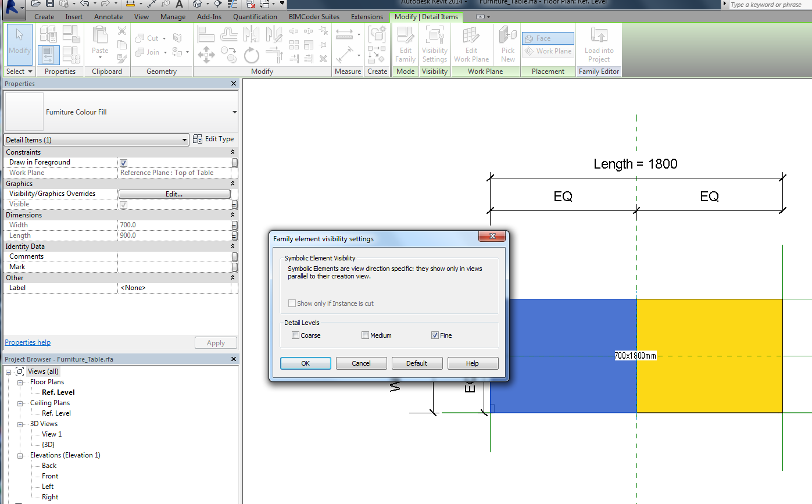The width and height of the screenshot is (812, 504).
Task: Open the Detail Items (1) filter dropdown
Action: pos(185,140)
